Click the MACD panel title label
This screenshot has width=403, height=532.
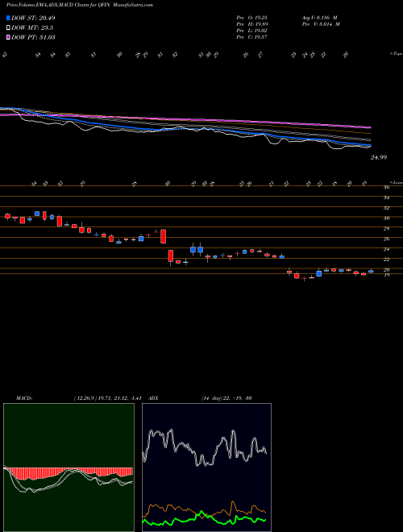click(x=23, y=398)
